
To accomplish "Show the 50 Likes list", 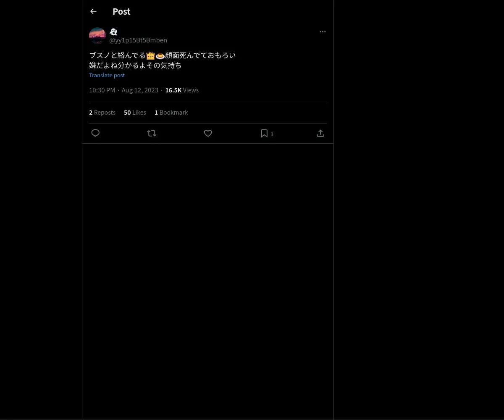I will pyautogui.click(x=135, y=112).
